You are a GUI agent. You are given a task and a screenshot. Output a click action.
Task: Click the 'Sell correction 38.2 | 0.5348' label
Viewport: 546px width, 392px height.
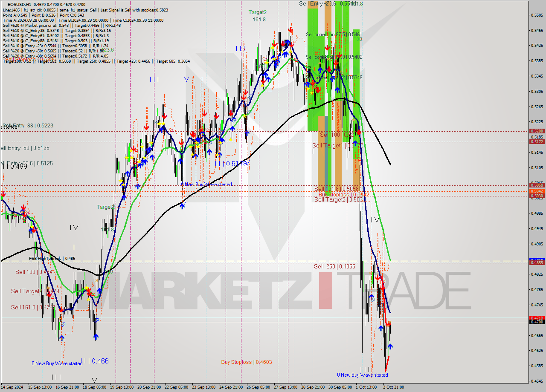pyautogui.click(x=334, y=77)
